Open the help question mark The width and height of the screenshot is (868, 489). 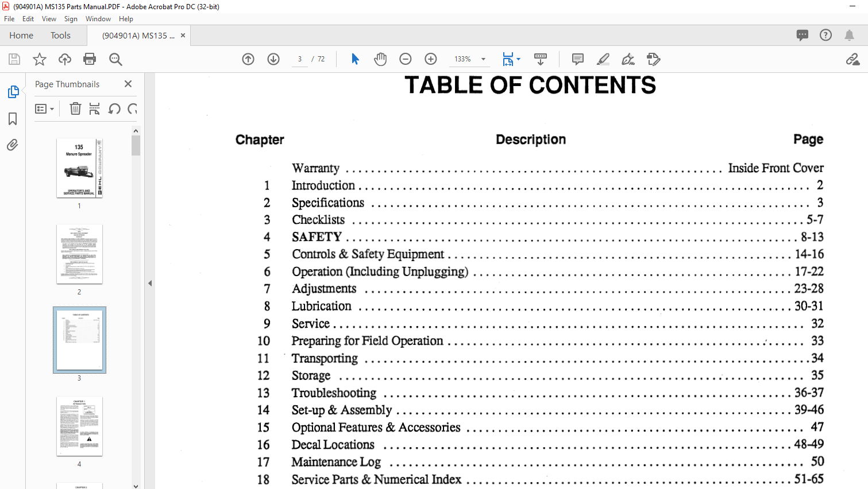point(825,35)
